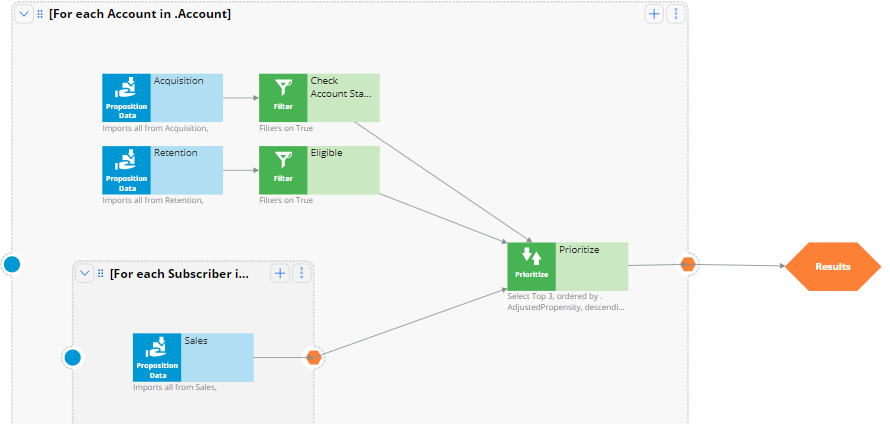The width and height of the screenshot is (890, 424).
Task: Click the Prioritize component icon
Action: coord(531,266)
